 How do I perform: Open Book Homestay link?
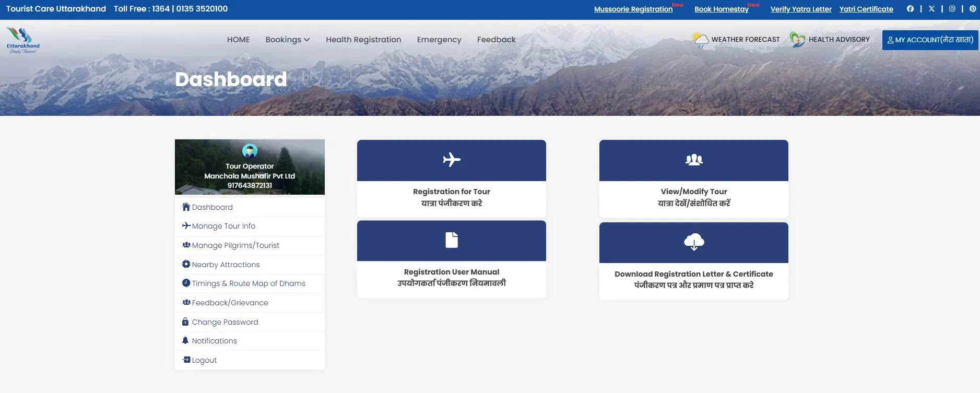coord(722,9)
